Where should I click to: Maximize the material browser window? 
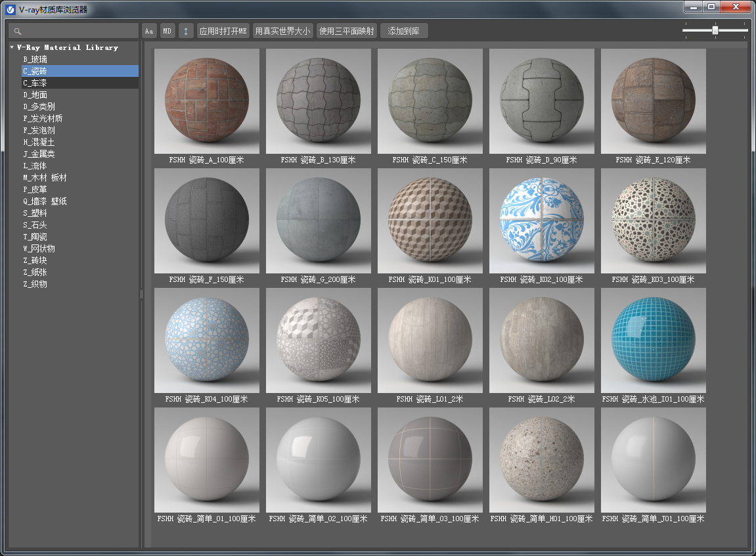[x=711, y=7]
